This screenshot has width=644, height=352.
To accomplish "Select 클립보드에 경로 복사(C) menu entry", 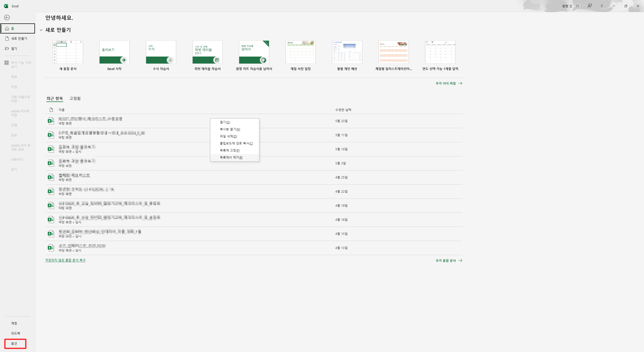I will click(236, 143).
